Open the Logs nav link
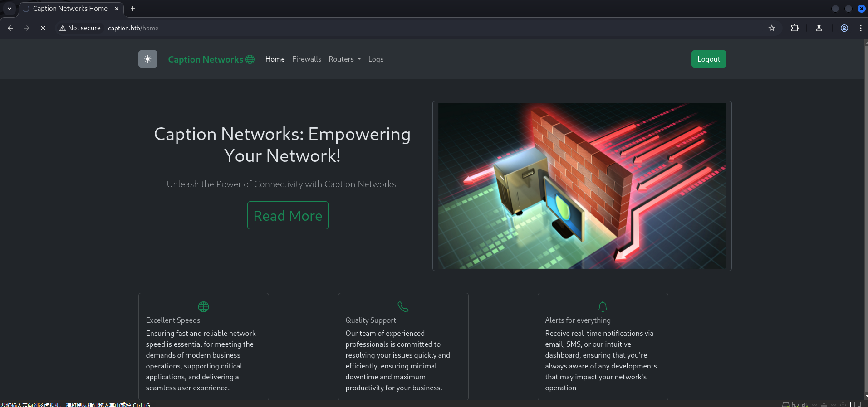This screenshot has width=868, height=407. point(375,59)
